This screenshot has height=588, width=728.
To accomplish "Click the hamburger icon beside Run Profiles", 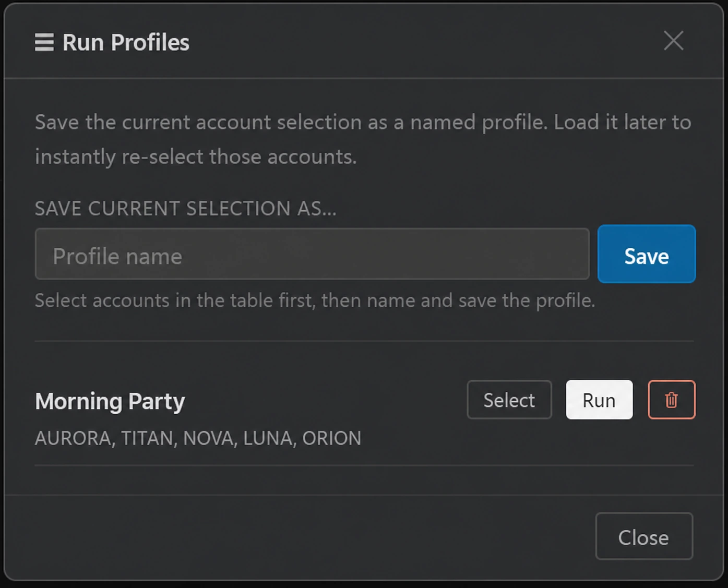I will 44,42.
